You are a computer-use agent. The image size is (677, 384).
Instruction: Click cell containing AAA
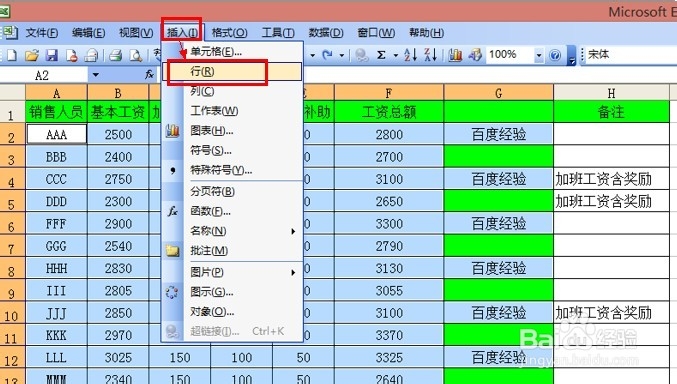[x=57, y=134]
